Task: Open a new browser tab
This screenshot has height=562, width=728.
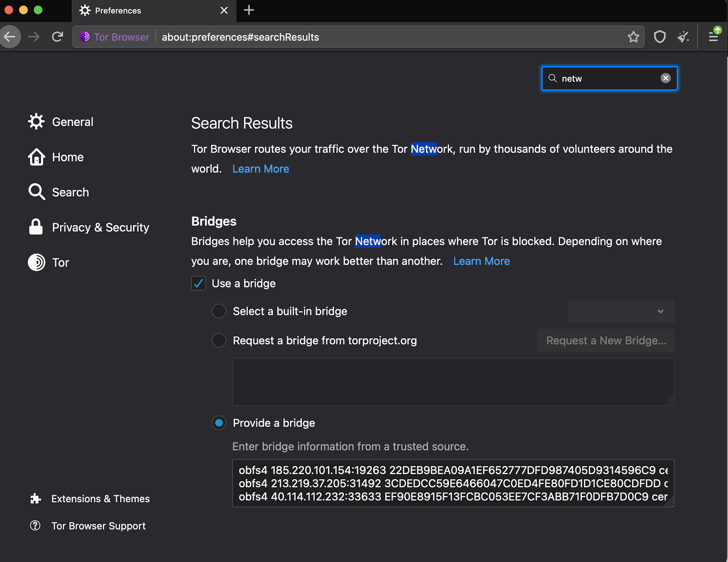Action: pos(249,10)
